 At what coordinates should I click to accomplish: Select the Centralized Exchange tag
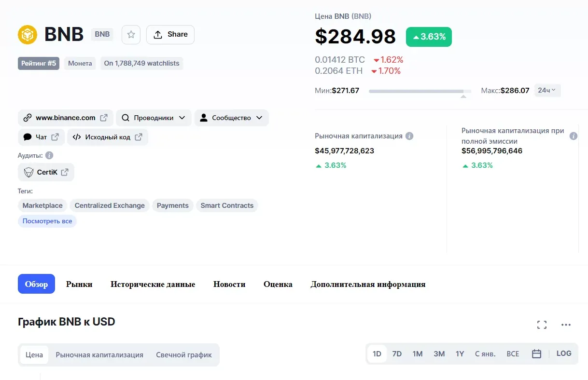pos(110,205)
